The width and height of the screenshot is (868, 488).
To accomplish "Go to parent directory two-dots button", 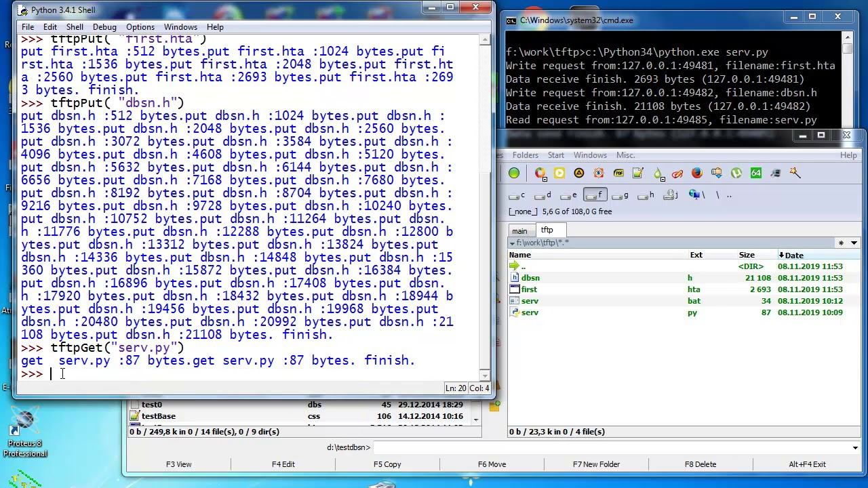I will click(x=729, y=195).
